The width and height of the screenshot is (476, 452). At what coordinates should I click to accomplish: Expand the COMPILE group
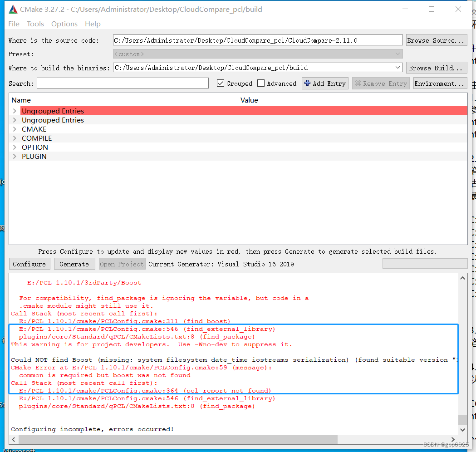(x=15, y=138)
